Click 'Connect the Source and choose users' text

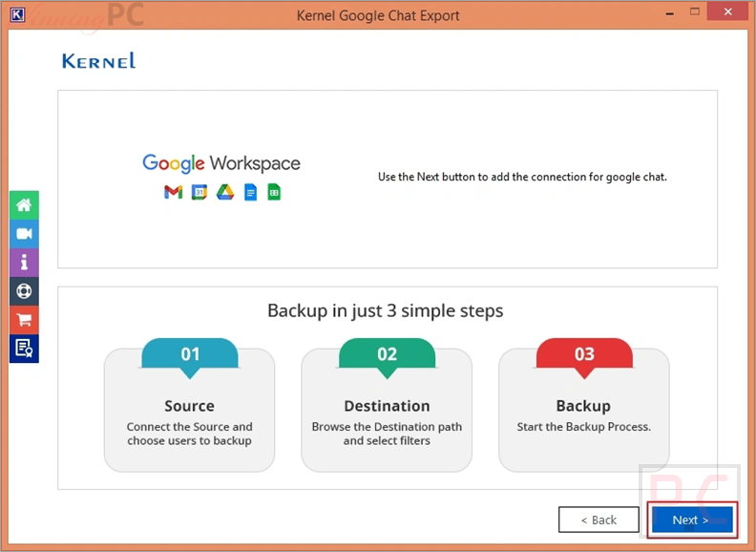click(x=190, y=434)
